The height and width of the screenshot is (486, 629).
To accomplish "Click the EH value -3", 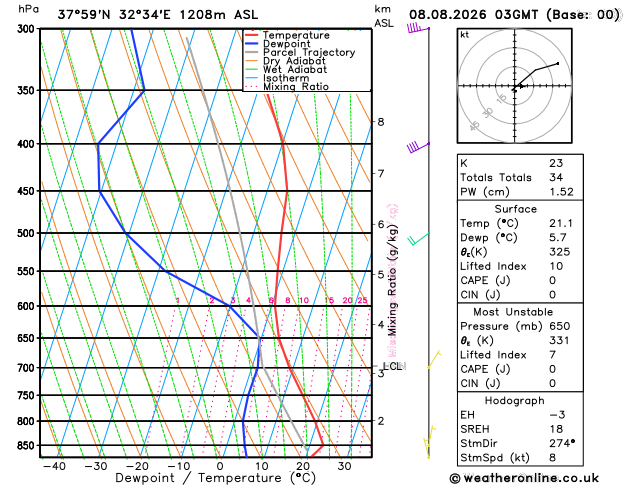I will [557, 415].
